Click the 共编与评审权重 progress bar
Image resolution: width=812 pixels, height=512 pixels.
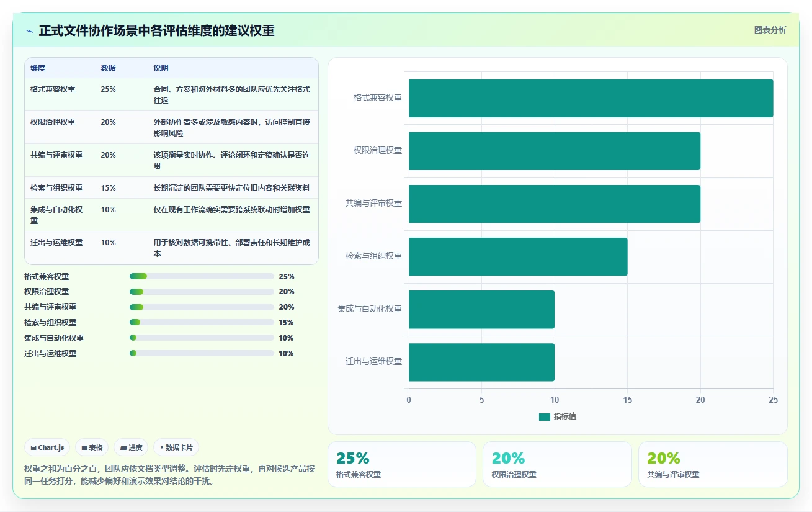tap(202, 307)
